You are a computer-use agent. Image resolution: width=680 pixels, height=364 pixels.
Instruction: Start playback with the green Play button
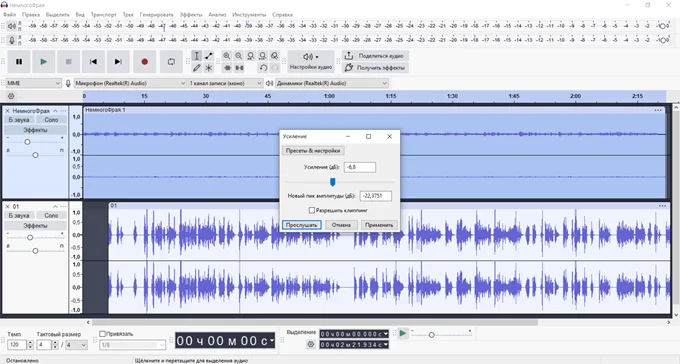pos(44,62)
